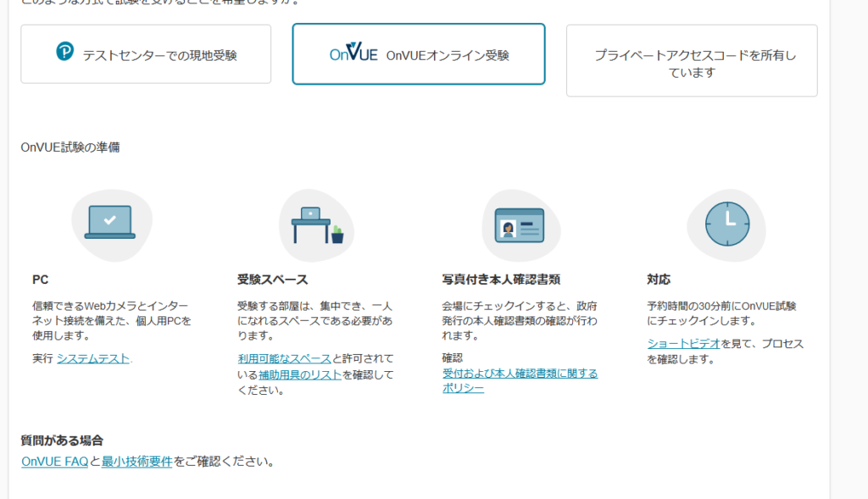Click the 質問がある場合 heading
Screen dimensions: 868x499
[62, 441]
